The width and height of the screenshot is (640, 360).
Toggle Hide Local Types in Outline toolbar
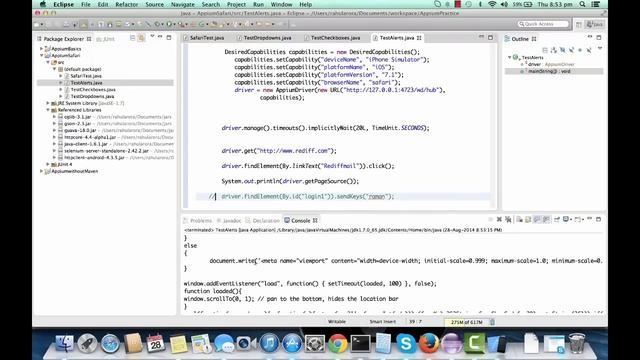tap(589, 50)
